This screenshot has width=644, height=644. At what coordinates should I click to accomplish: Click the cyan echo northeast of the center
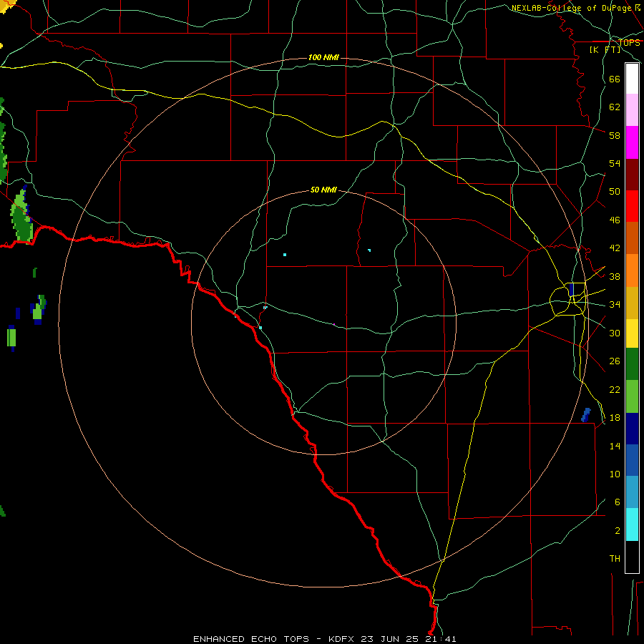[x=369, y=250]
